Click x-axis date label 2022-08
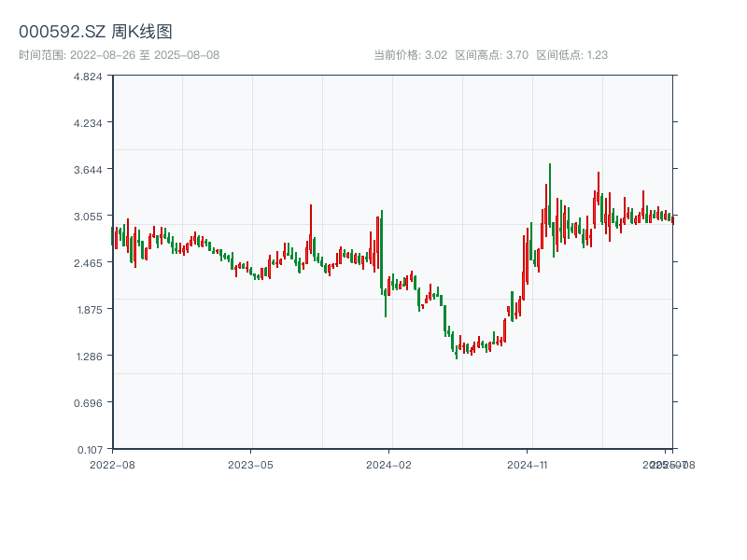 tap(112, 465)
